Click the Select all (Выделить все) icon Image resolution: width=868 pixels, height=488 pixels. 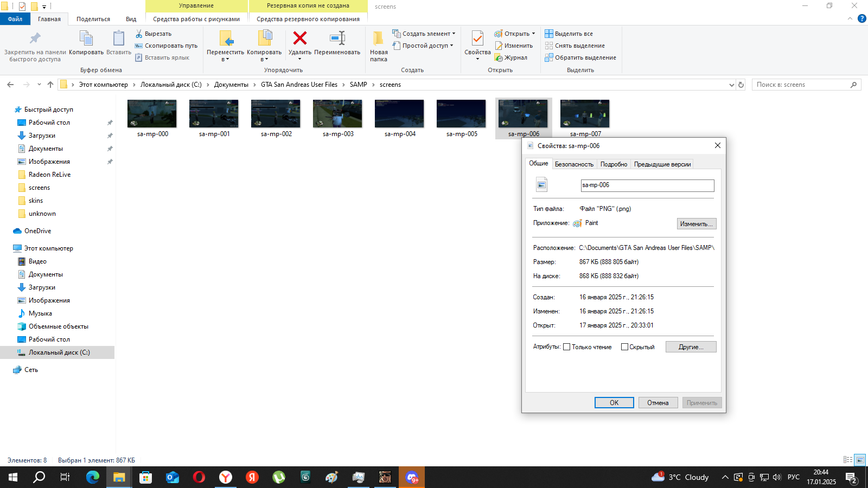(549, 34)
